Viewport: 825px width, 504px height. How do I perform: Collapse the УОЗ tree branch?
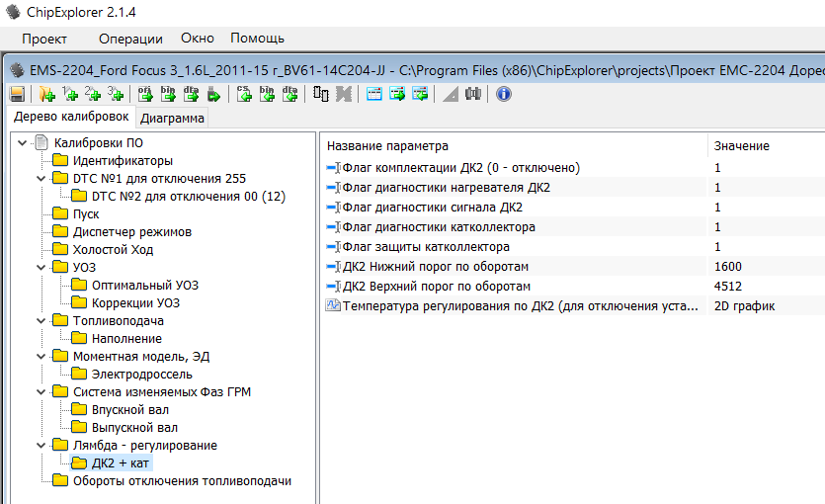coord(40,268)
